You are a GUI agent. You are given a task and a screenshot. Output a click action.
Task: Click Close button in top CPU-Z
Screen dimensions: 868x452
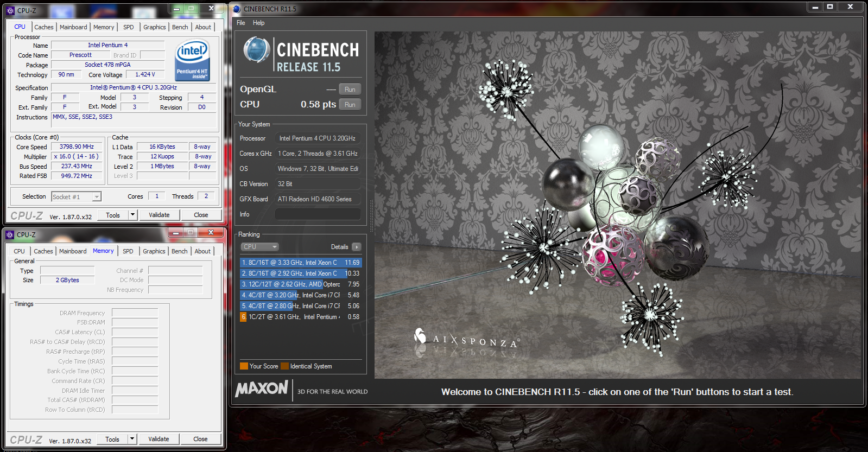[201, 215]
